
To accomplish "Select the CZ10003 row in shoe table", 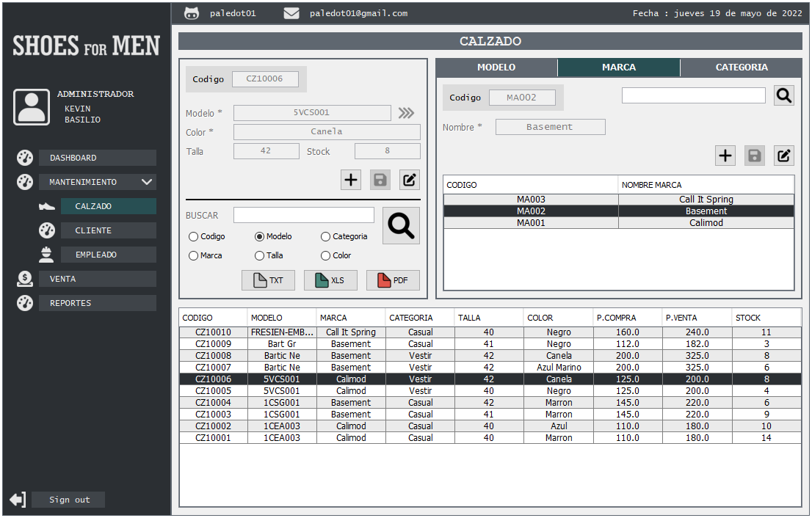I will tap(490, 415).
